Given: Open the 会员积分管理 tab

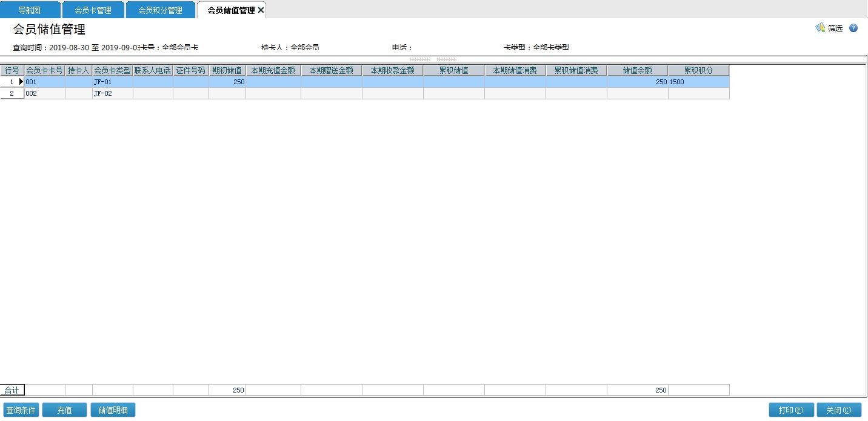Looking at the screenshot, I should (x=160, y=10).
